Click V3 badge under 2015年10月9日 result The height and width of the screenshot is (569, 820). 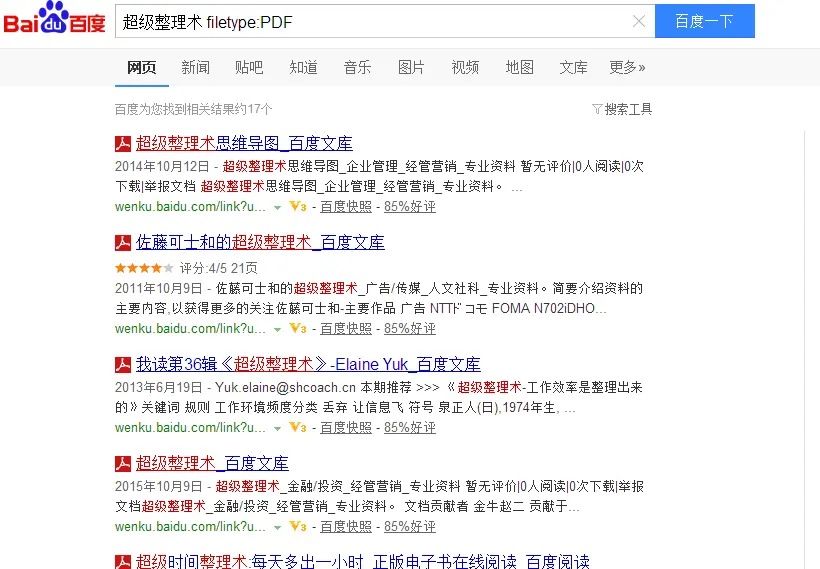coord(298,526)
